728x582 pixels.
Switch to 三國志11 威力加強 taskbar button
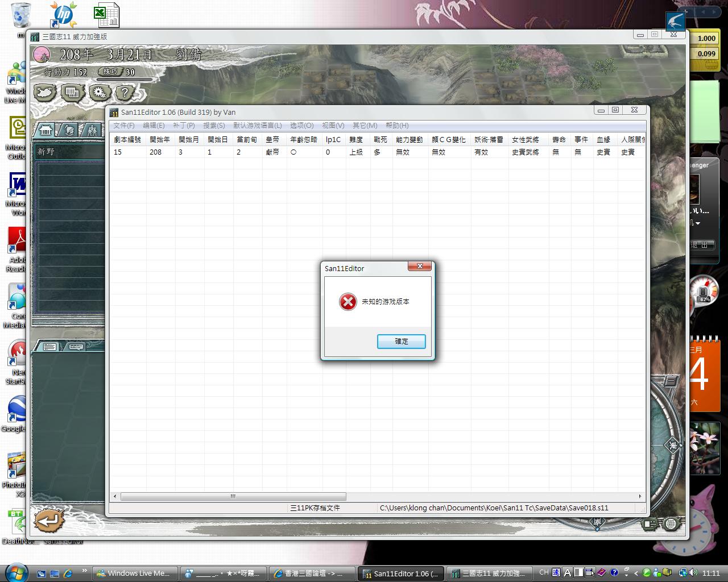click(490, 573)
